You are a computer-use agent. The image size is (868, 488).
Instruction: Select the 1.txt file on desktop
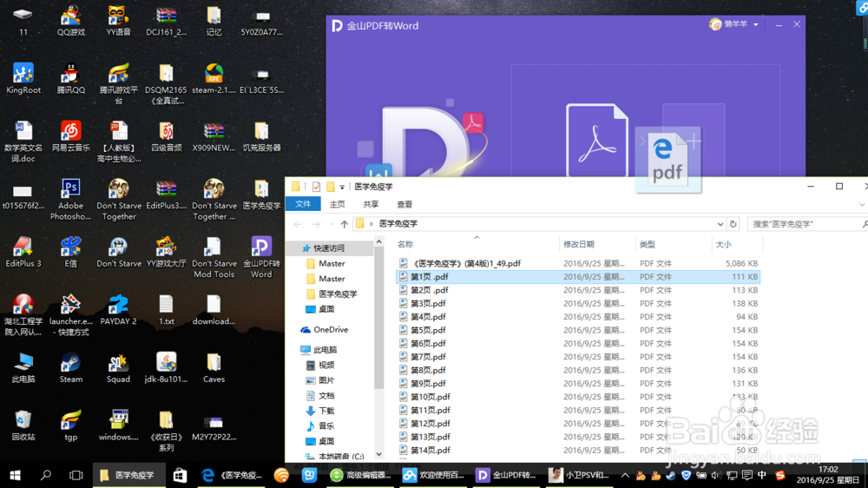click(x=166, y=310)
